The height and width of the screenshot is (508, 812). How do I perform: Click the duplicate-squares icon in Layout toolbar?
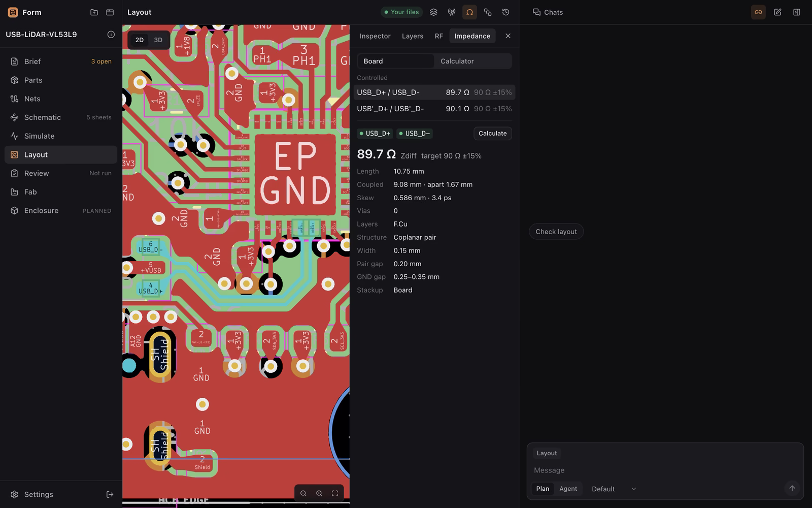488,12
